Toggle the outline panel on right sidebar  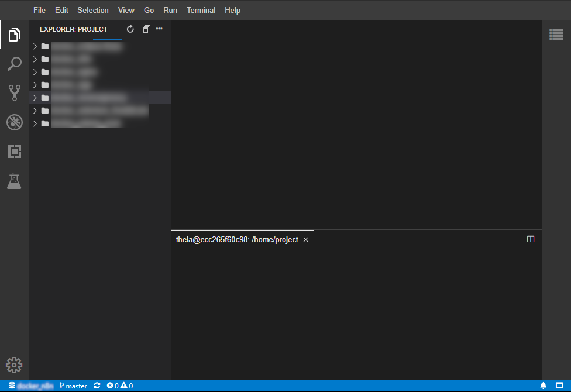(x=556, y=35)
